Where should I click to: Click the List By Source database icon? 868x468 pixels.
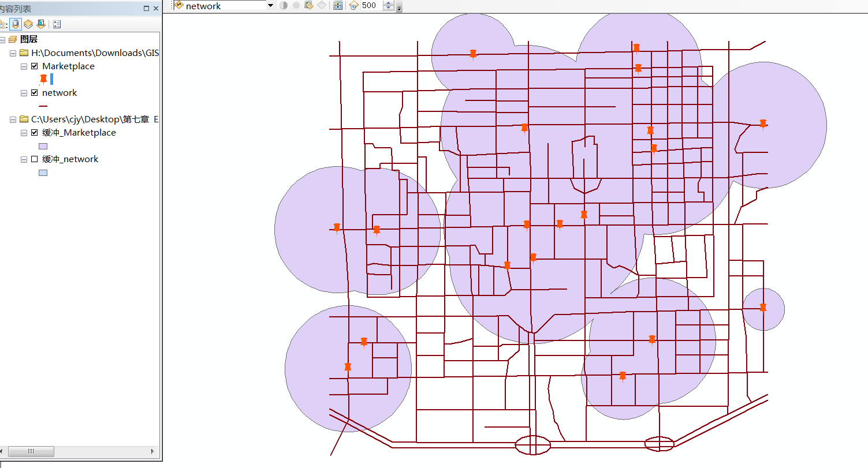(16, 24)
